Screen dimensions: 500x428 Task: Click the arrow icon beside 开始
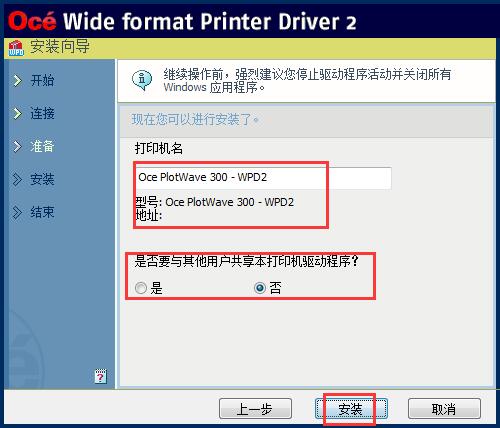[17, 80]
